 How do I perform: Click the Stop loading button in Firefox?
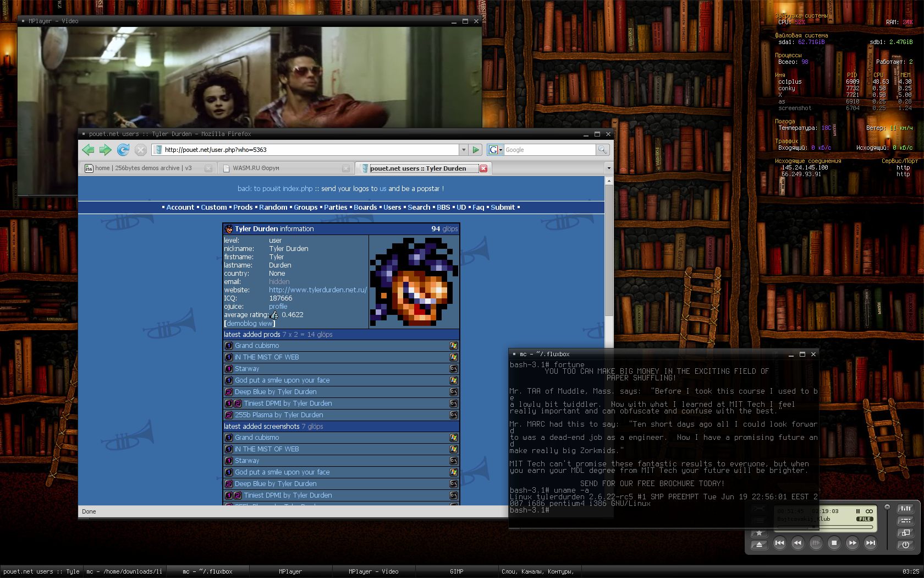click(x=141, y=150)
